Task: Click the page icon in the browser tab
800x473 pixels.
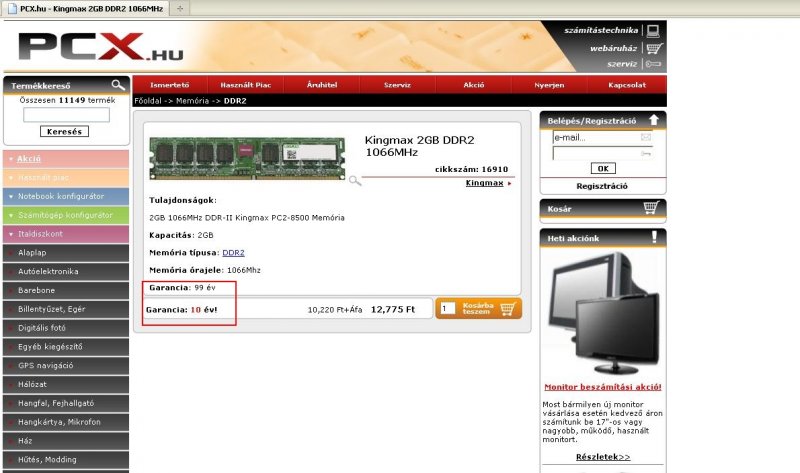Action: pyautogui.click(x=12, y=8)
